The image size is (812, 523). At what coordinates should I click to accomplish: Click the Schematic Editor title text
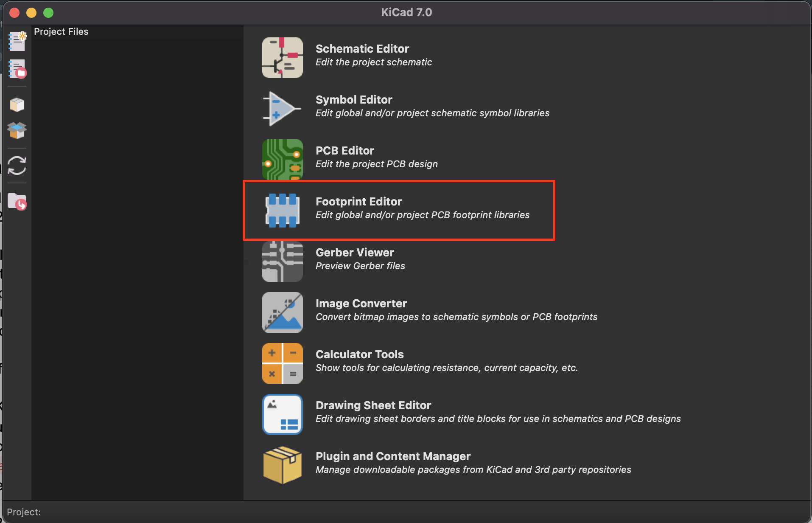pyautogui.click(x=362, y=49)
